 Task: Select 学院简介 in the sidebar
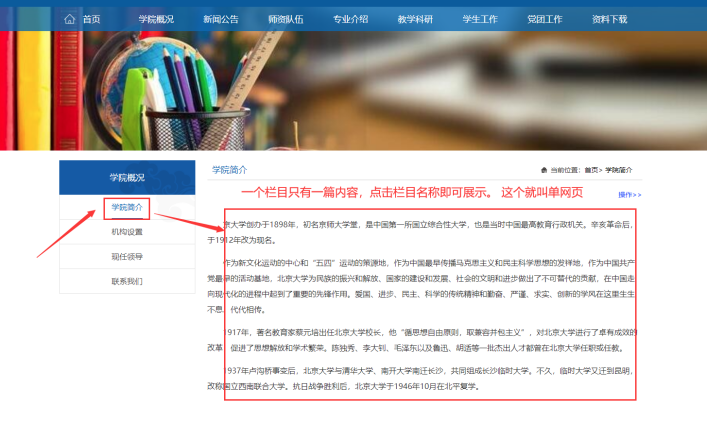tap(127, 207)
